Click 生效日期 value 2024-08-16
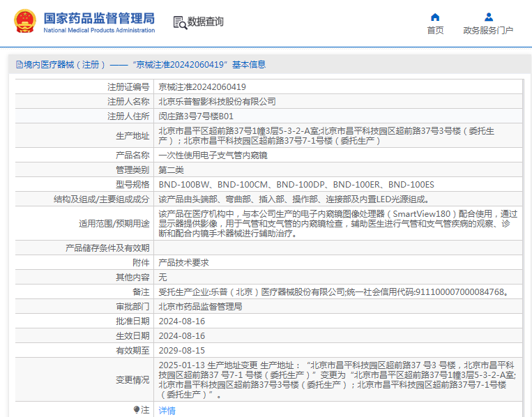 pos(182,335)
